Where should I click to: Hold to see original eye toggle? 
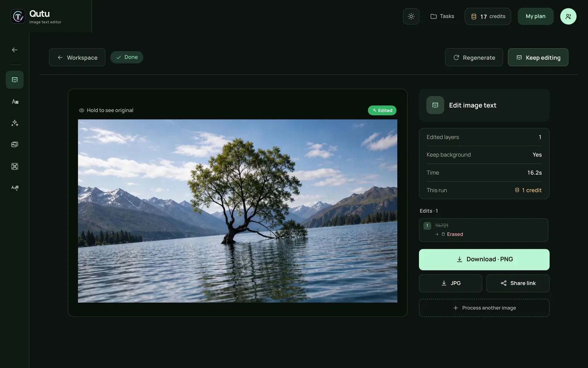tap(106, 110)
